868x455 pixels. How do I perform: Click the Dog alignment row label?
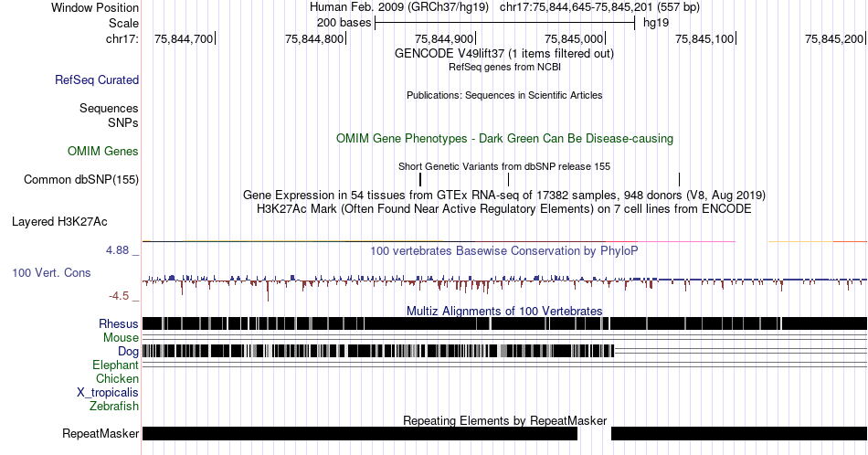pos(128,352)
